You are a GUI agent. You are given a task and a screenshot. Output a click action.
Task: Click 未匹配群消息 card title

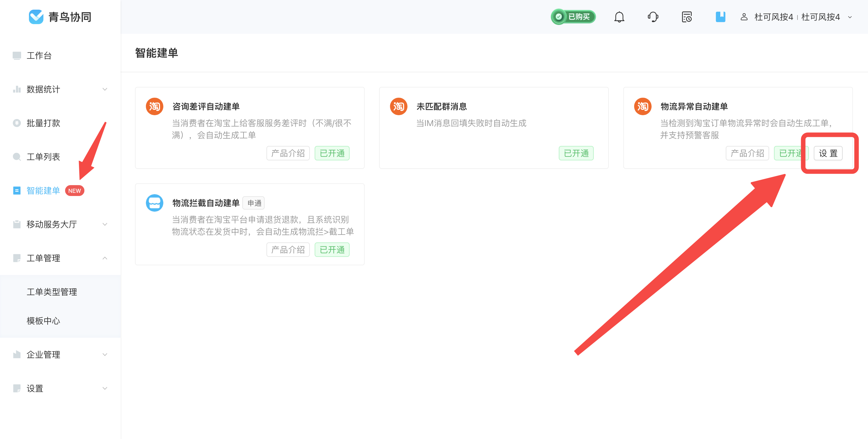point(442,106)
